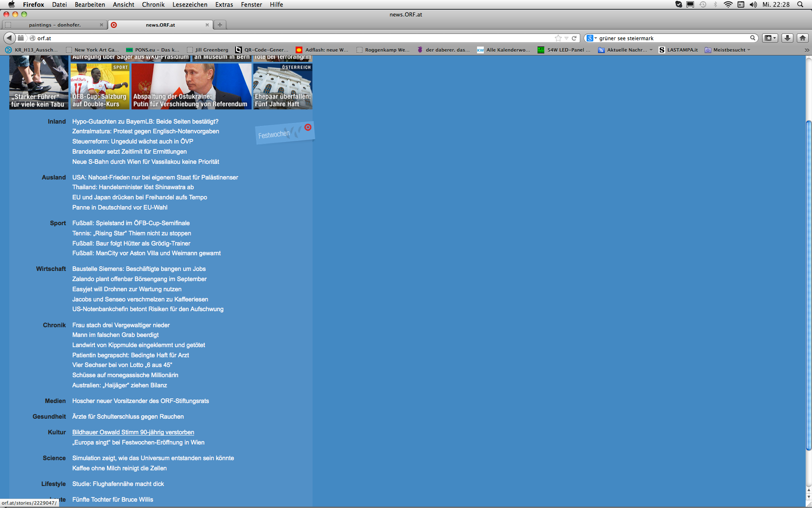Open the KR_H13_Aussch… bookmark

(32, 50)
